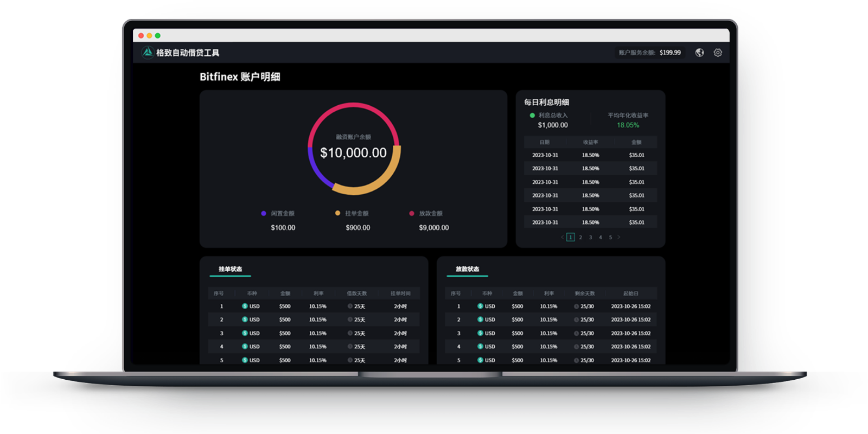The image size is (868, 434).
Task: Click the USD coin icon in 挂单状态 row 5
Action: (245, 360)
